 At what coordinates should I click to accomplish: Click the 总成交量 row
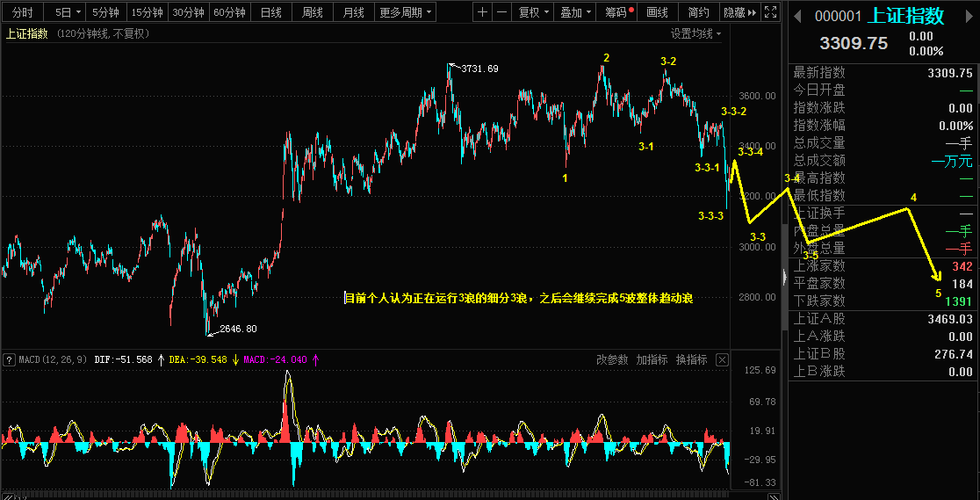point(883,142)
